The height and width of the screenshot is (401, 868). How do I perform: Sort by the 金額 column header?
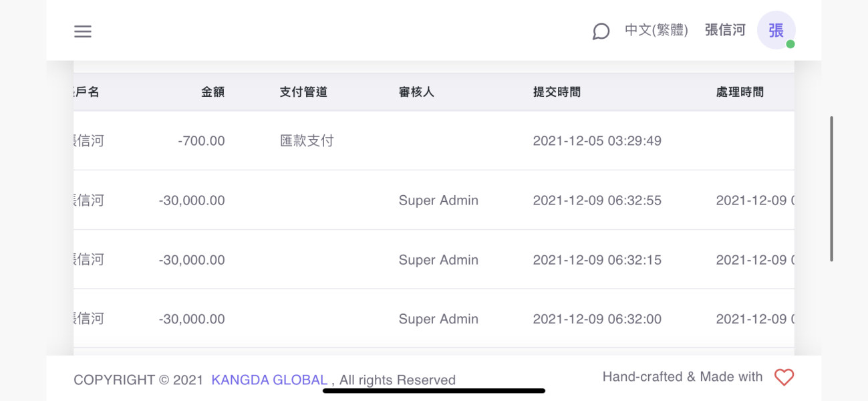(213, 92)
